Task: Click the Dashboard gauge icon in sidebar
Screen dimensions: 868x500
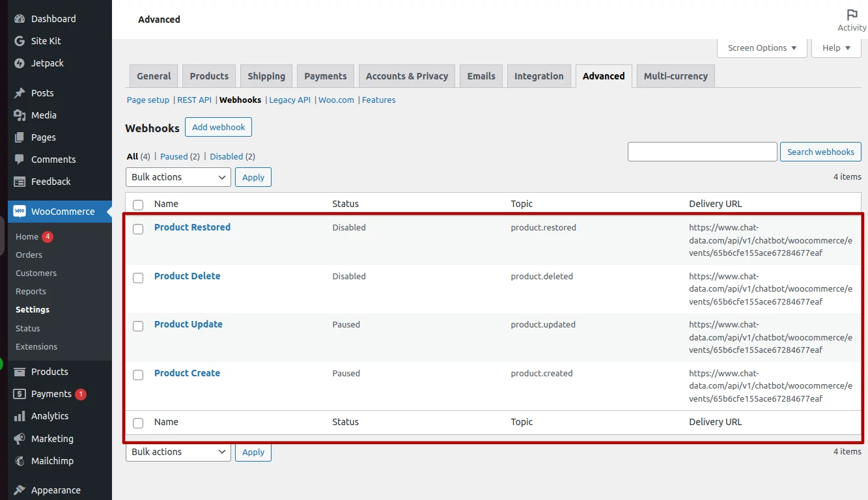Action: pyautogui.click(x=20, y=19)
